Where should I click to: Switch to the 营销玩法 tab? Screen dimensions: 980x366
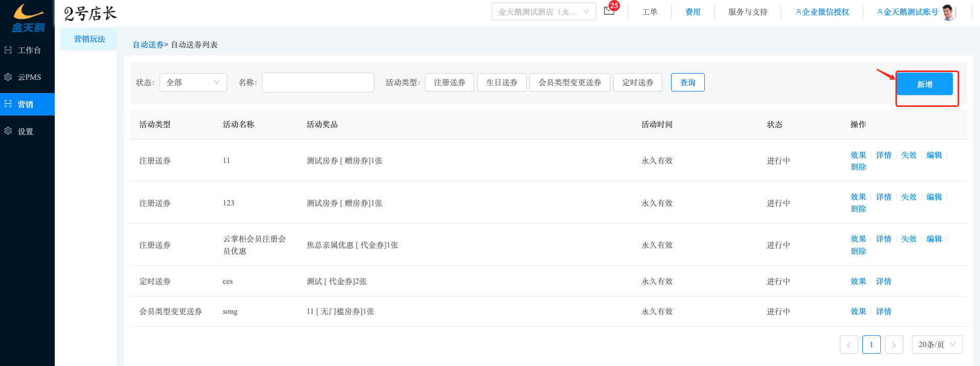[x=89, y=39]
